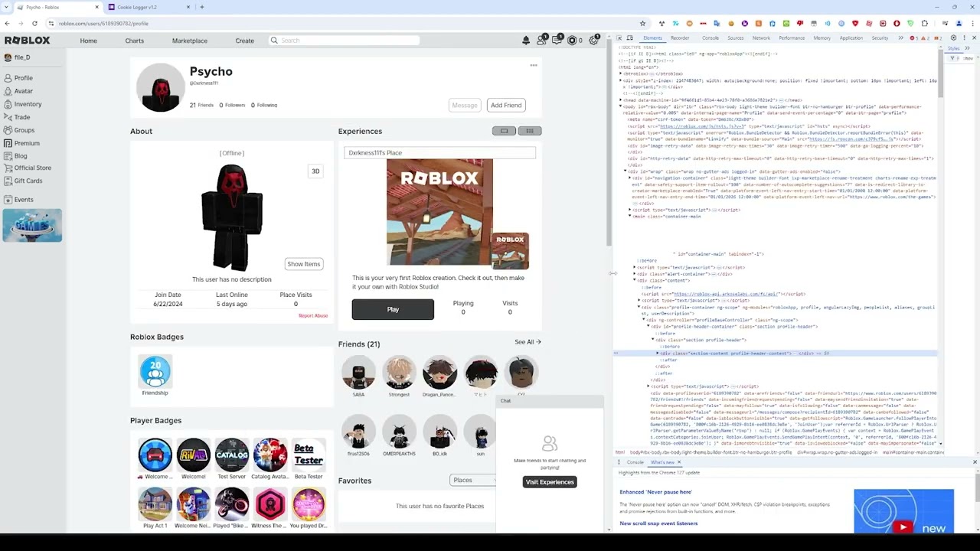
Task: Click the Add Friend button
Action: coord(506,105)
